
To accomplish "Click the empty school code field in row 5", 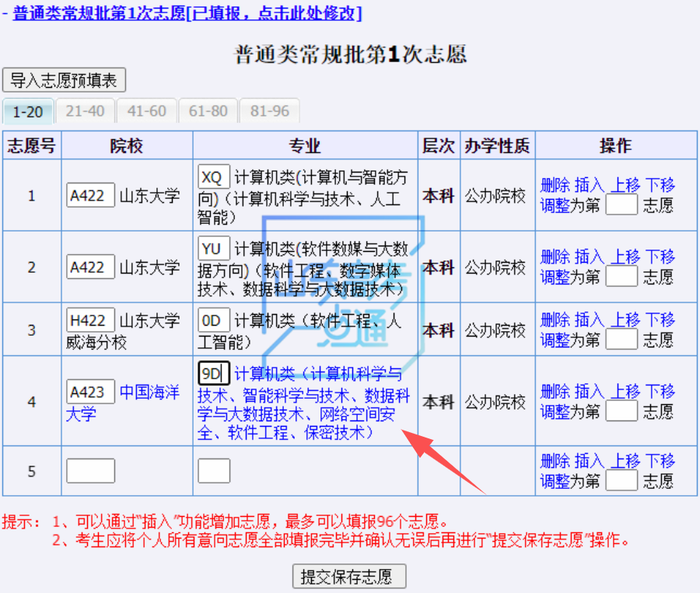I will [x=90, y=471].
